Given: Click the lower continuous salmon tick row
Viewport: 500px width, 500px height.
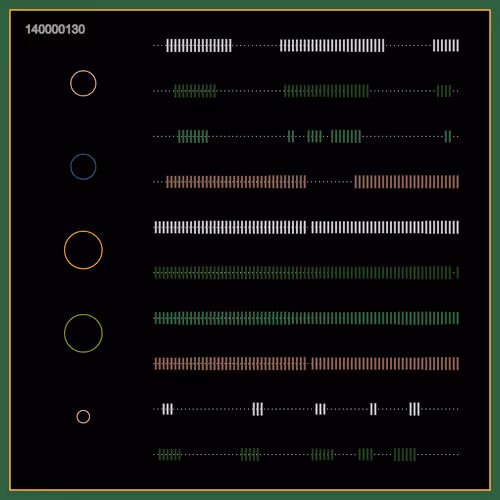Looking at the screenshot, I should point(306,364).
